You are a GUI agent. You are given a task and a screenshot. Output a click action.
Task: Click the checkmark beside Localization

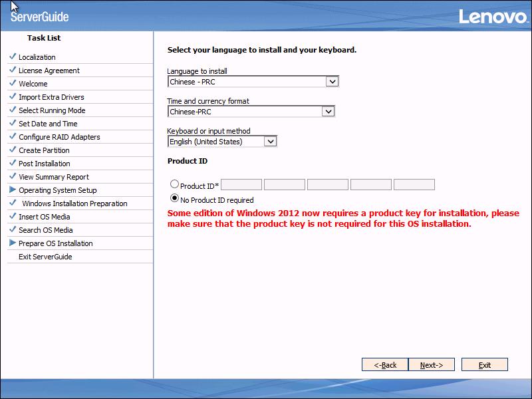(x=13, y=57)
